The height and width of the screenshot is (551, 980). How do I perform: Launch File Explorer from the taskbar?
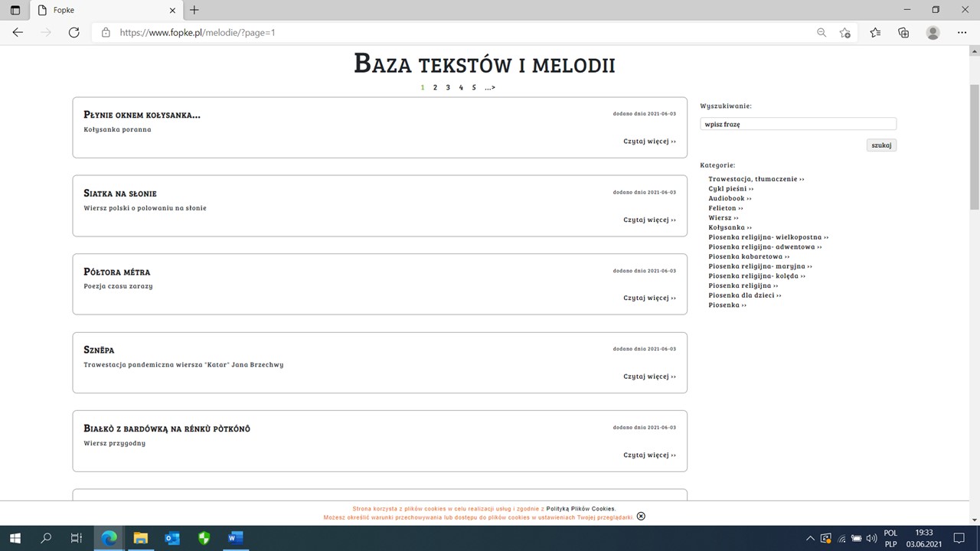coord(141,538)
